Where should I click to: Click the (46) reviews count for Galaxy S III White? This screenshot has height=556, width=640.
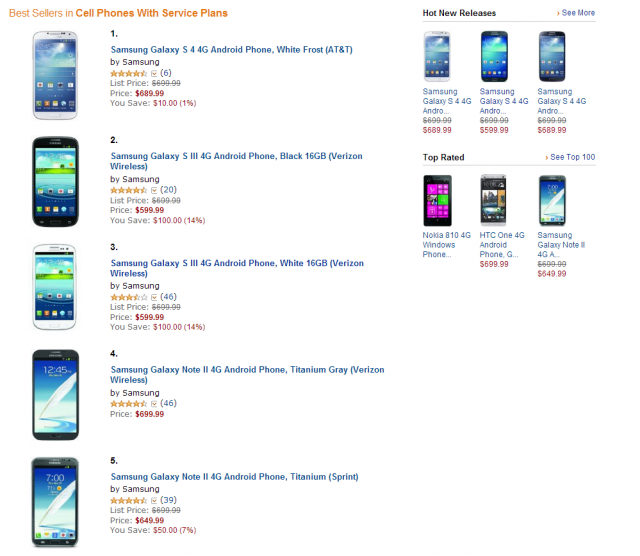[168, 297]
